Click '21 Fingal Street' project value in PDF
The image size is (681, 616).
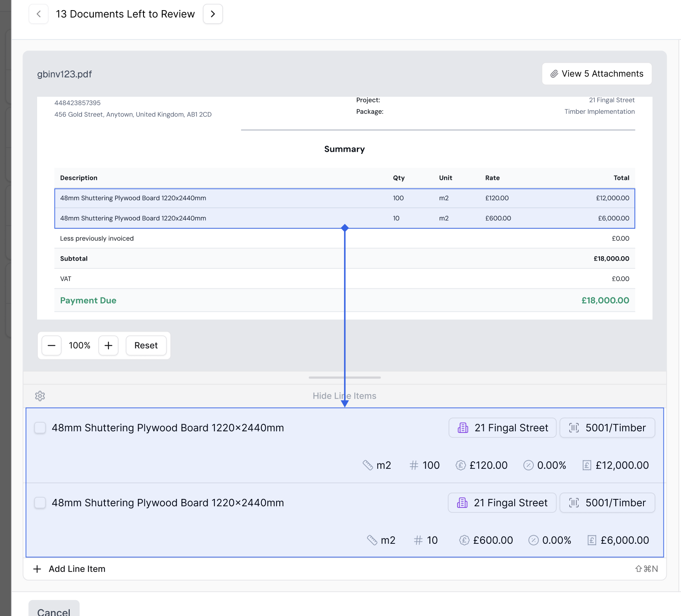point(612,100)
